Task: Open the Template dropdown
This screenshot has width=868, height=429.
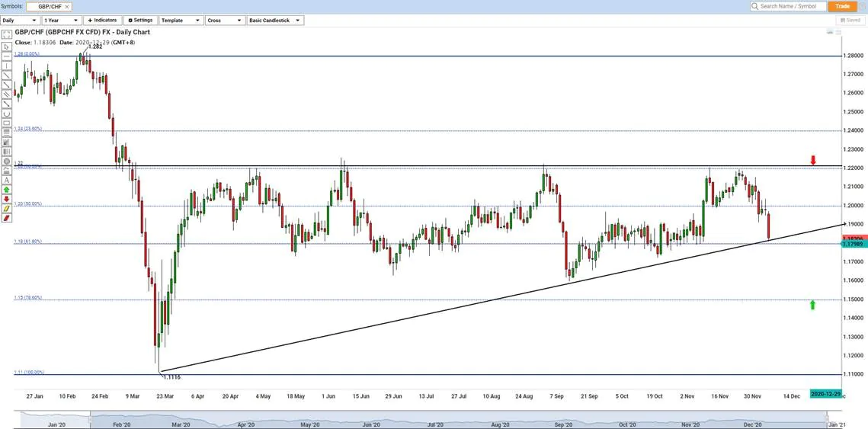Action: (x=181, y=21)
